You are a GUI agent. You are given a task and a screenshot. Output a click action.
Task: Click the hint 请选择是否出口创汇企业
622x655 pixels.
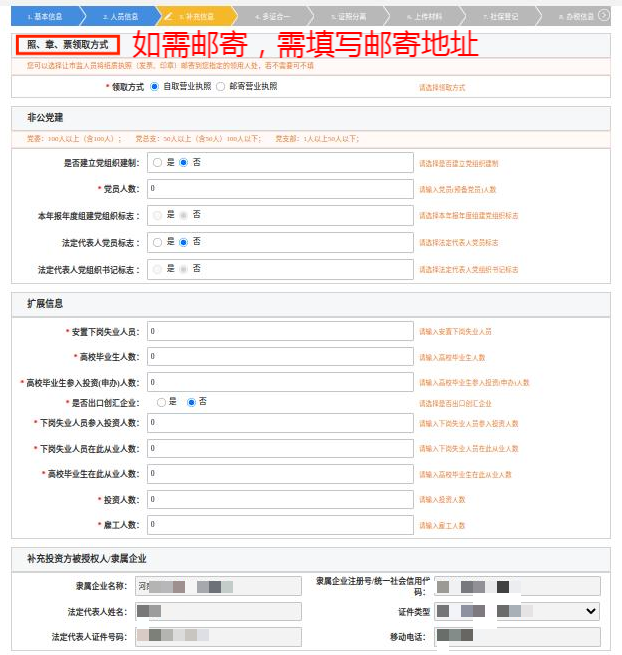point(455,404)
